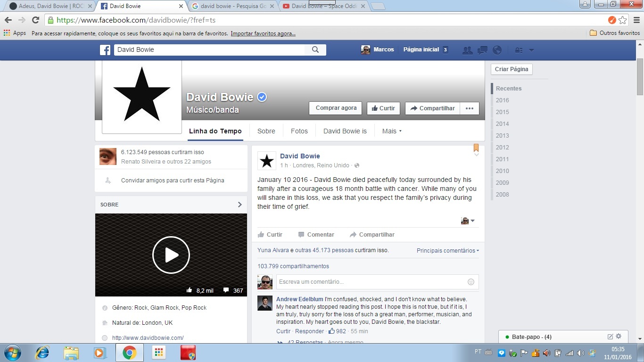Click Curtir under the post

click(270, 235)
